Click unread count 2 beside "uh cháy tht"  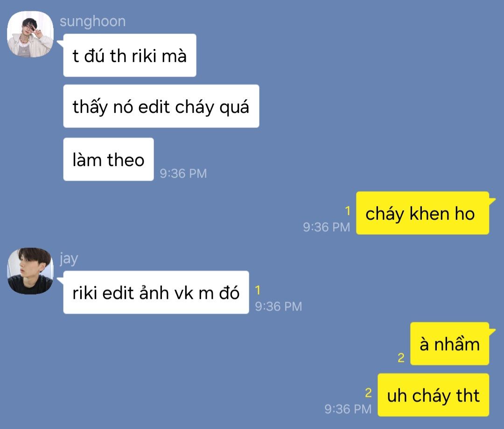[368, 393]
